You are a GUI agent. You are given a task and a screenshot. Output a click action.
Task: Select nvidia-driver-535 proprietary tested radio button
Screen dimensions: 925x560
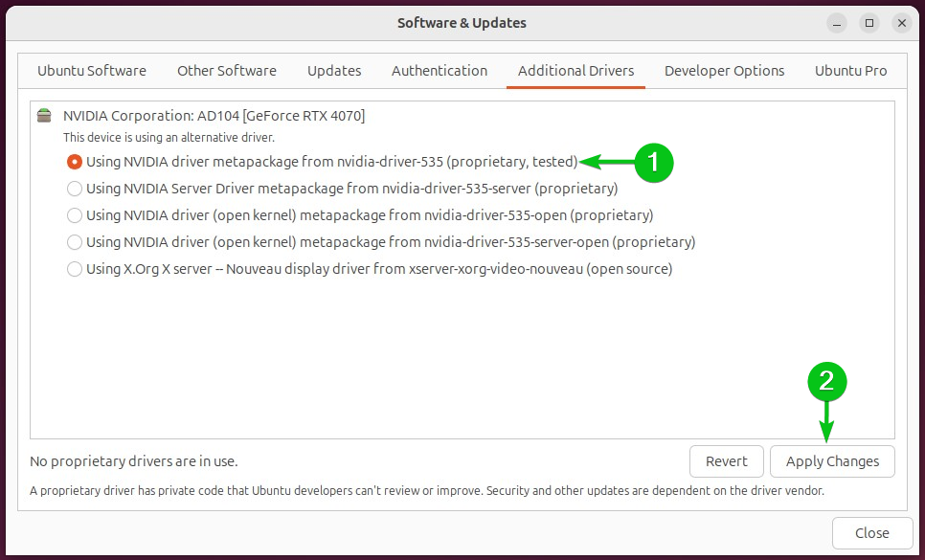tap(75, 162)
